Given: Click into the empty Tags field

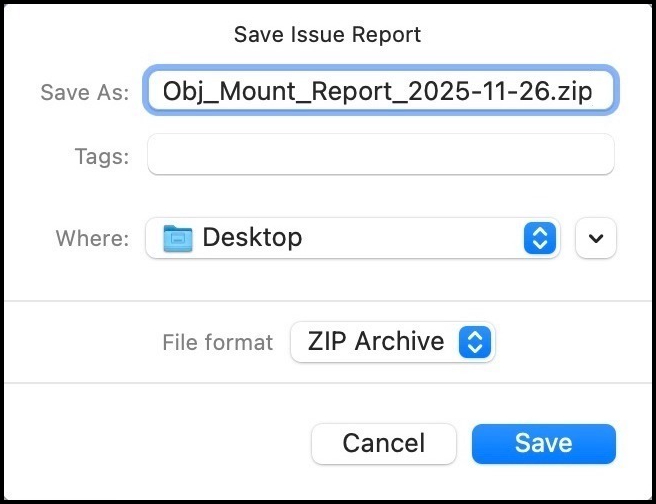Looking at the screenshot, I should point(380,156).
